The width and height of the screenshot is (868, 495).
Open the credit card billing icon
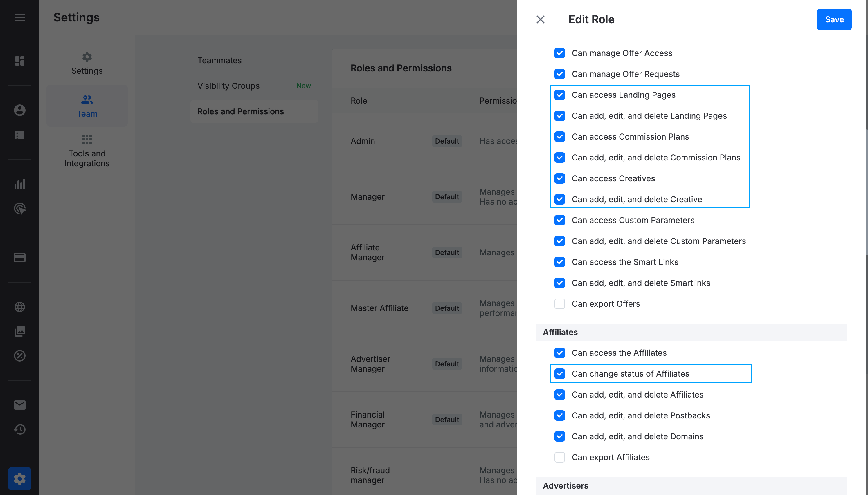(x=20, y=258)
